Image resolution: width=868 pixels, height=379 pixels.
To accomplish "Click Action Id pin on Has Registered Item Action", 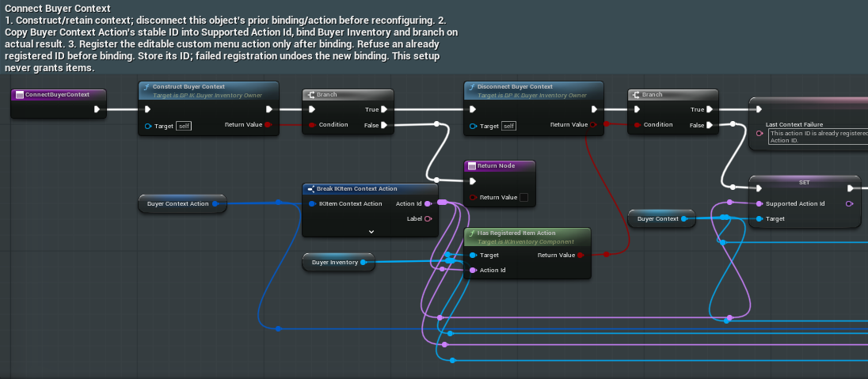I will (472, 270).
